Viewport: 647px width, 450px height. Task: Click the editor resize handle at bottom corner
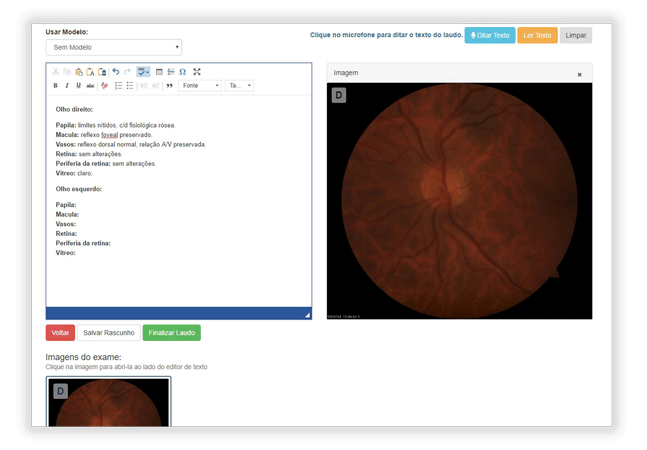pos(307,315)
